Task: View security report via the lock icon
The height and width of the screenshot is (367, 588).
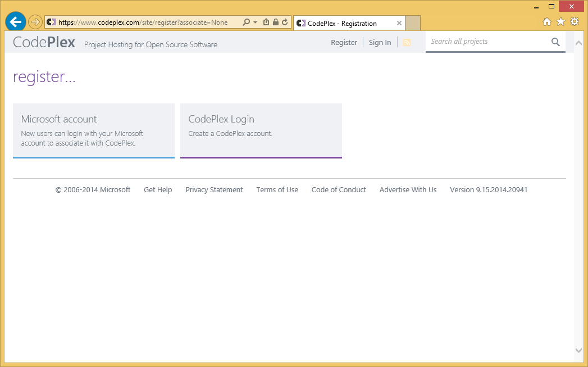Action: point(276,22)
